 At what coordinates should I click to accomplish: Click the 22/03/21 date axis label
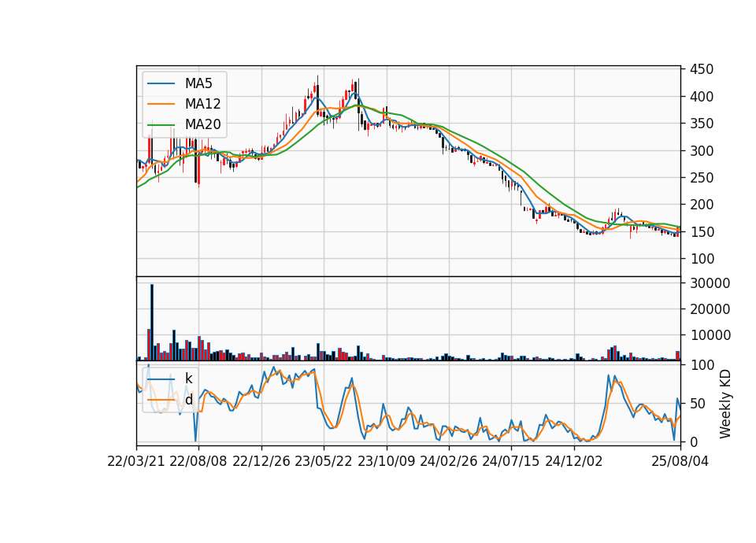[x=136, y=461]
